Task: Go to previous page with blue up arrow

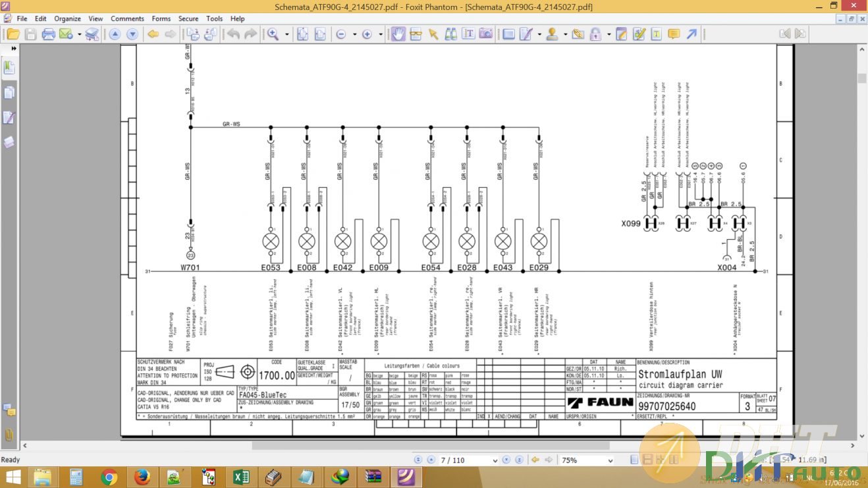Action: 115,34
